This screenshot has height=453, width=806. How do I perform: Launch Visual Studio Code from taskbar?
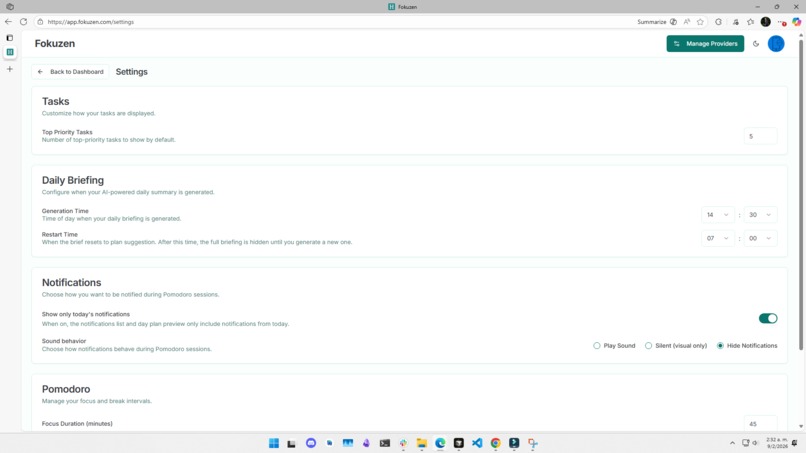click(477, 443)
